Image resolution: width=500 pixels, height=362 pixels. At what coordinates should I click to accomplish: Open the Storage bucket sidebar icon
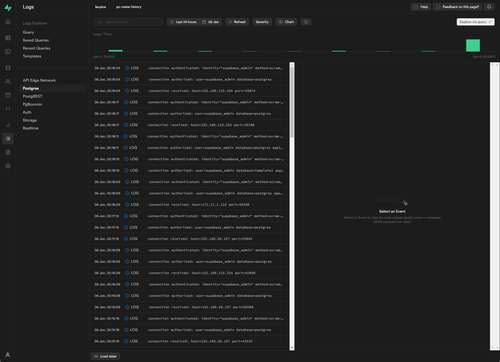tap(8, 95)
